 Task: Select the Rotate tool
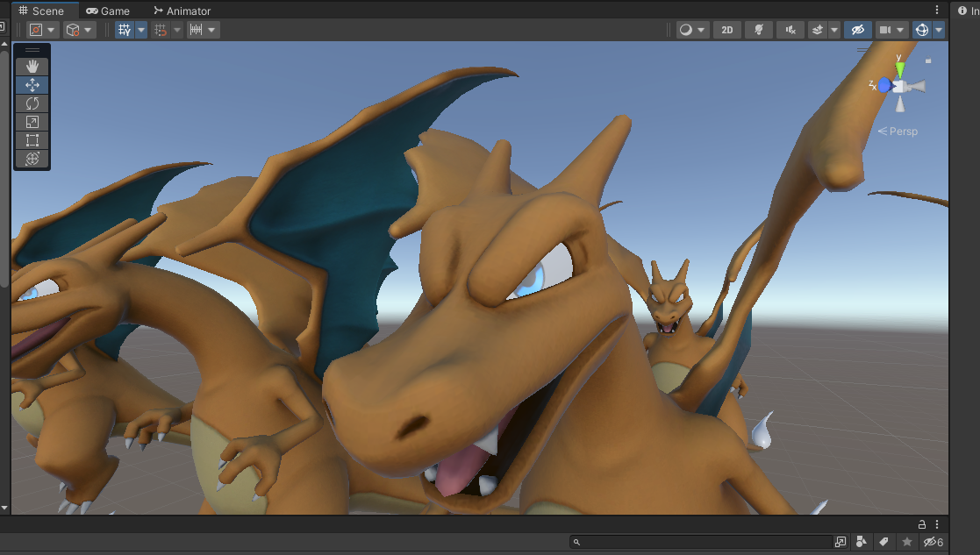pos(32,103)
